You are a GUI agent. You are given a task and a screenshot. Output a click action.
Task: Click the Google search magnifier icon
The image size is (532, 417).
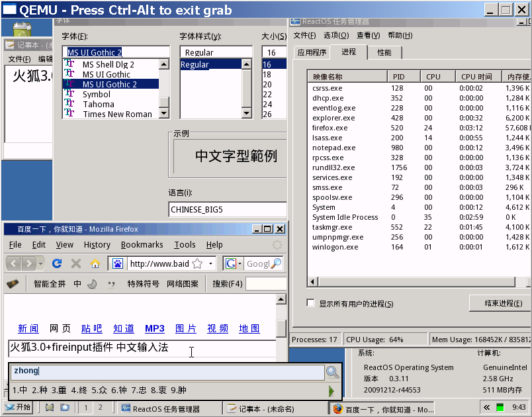(277, 263)
